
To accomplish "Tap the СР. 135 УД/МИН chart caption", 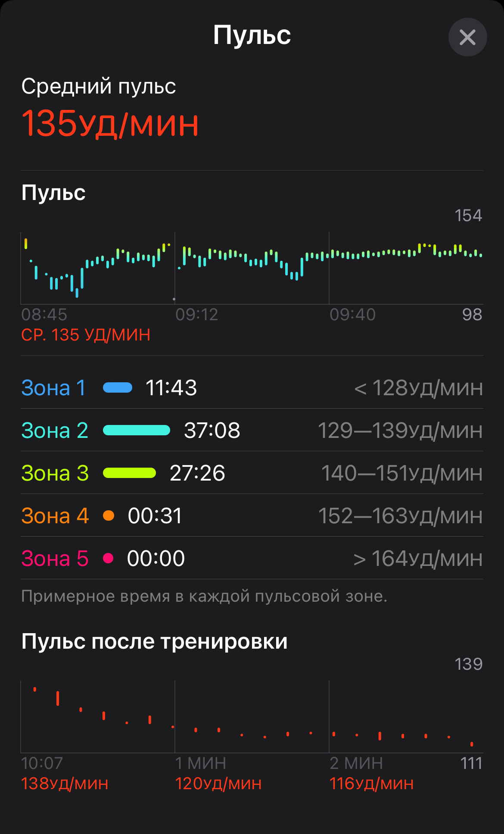I will click(86, 335).
